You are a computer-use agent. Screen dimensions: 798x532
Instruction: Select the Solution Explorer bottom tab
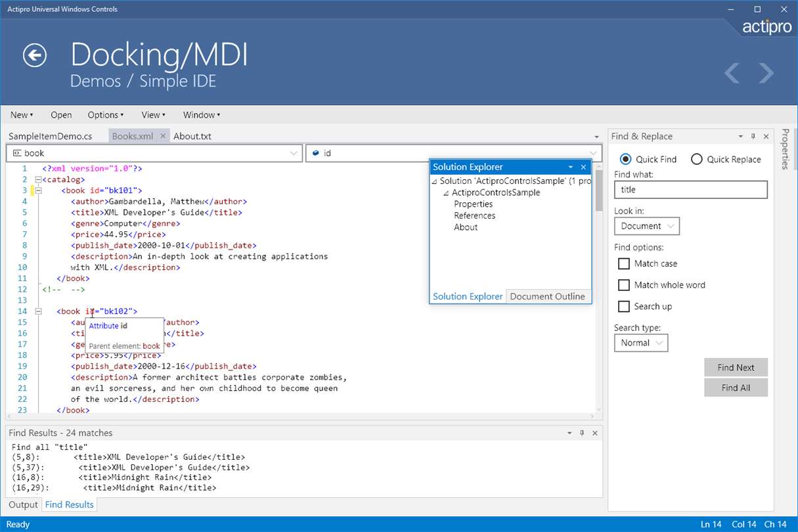[x=468, y=296]
